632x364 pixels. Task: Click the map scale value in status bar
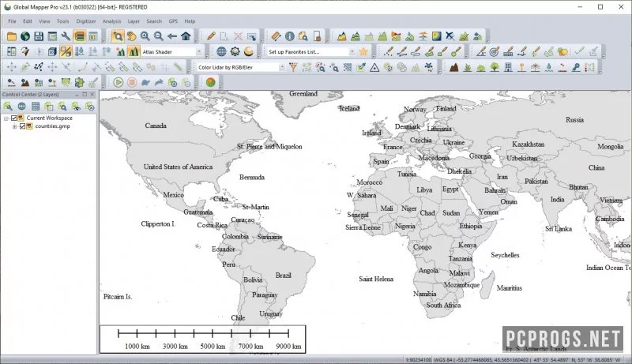click(x=418, y=359)
